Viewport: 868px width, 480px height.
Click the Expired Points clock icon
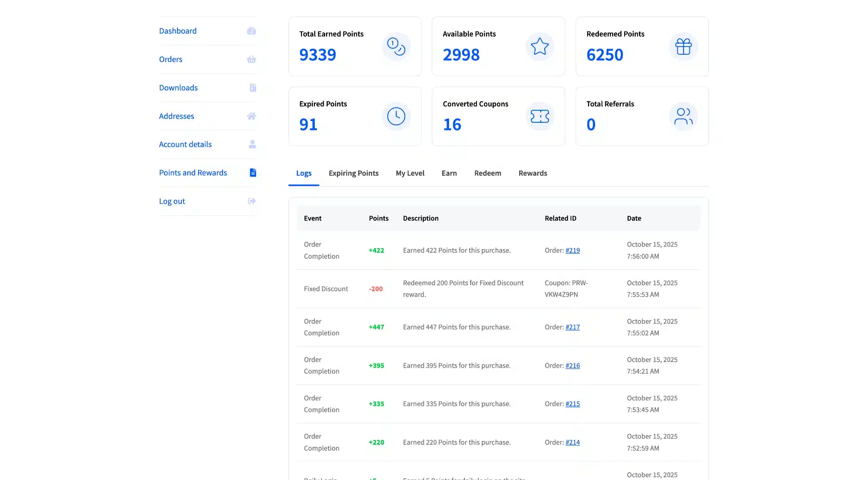(396, 116)
